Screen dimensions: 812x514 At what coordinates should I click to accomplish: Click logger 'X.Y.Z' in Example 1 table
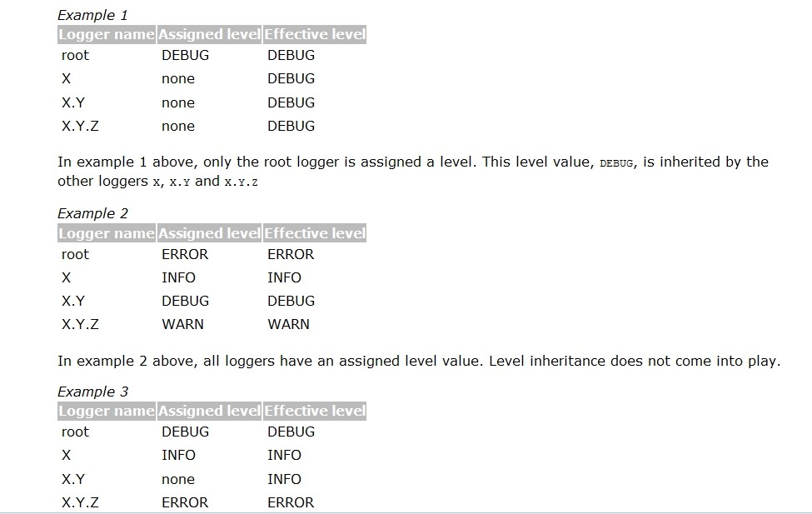click(x=80, y=126)
